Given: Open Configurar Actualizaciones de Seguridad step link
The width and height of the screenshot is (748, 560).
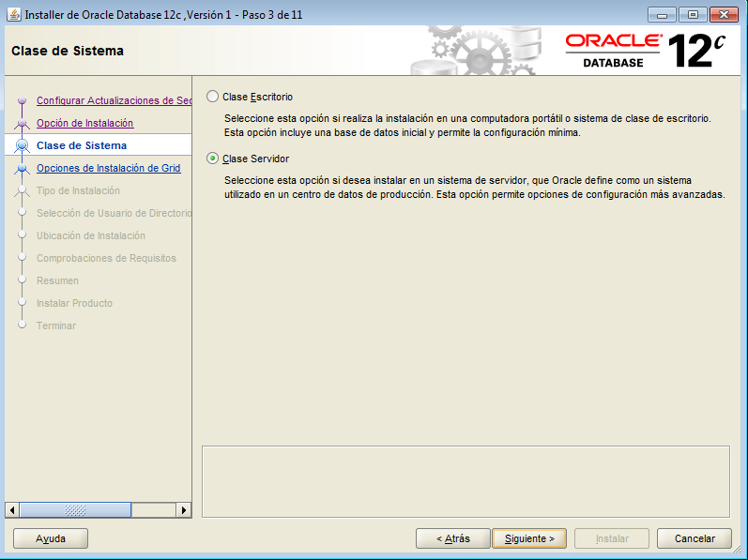Looking at the screenshot, I should 114,100.
